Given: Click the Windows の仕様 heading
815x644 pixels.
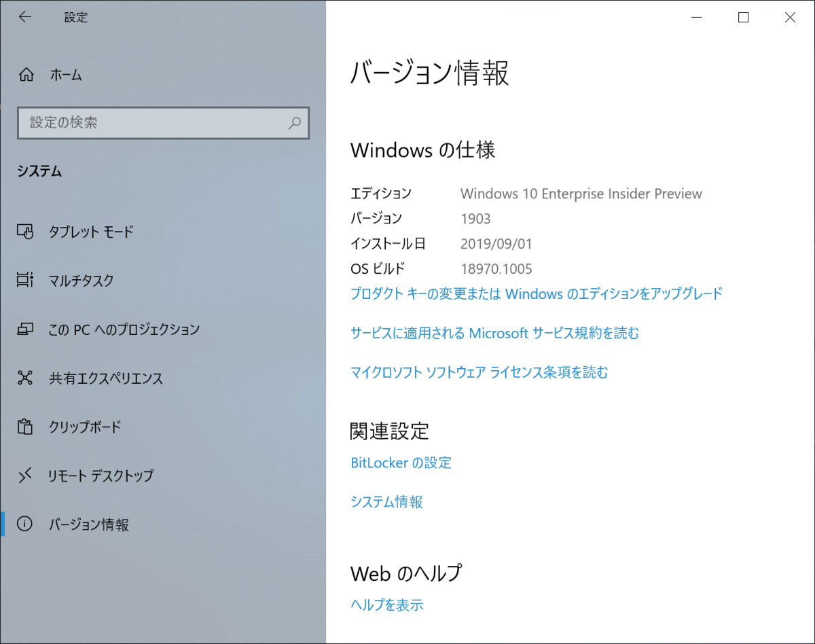Looking at the screenshot, I should [x=422, y=149].
